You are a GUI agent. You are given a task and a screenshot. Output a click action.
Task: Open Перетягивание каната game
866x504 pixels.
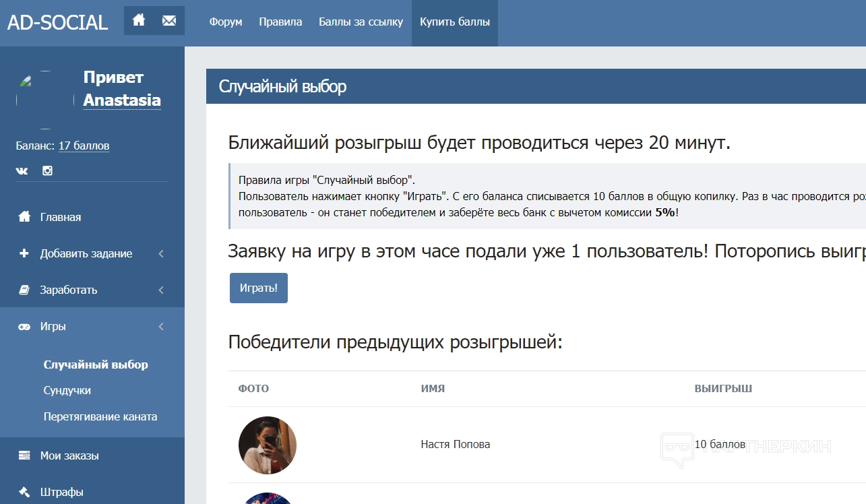tap(100, 416)
